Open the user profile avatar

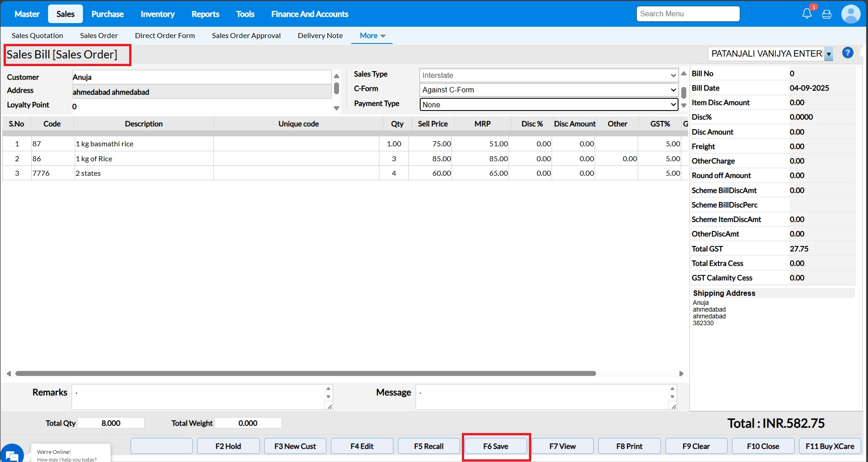[850, 14]
